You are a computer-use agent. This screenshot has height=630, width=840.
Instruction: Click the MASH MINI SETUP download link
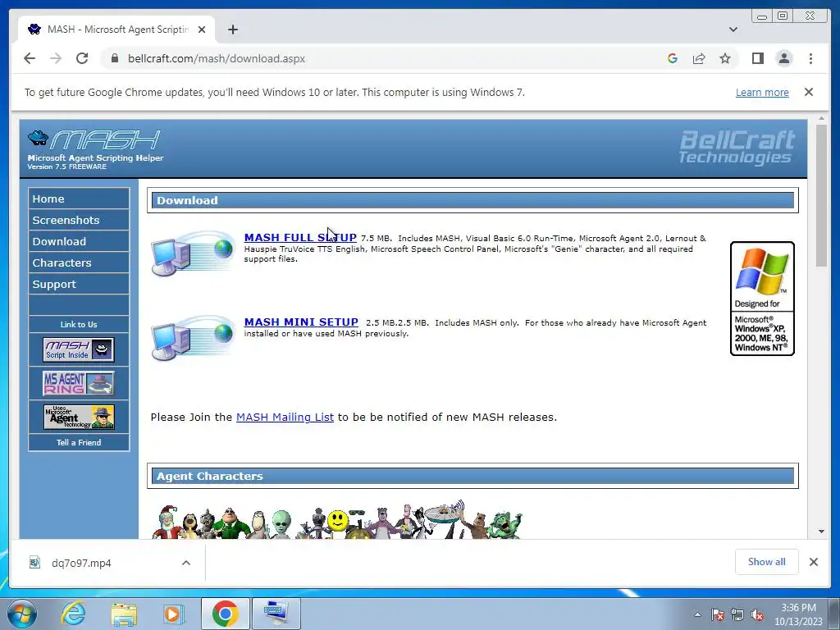click(x=301, y=322)
